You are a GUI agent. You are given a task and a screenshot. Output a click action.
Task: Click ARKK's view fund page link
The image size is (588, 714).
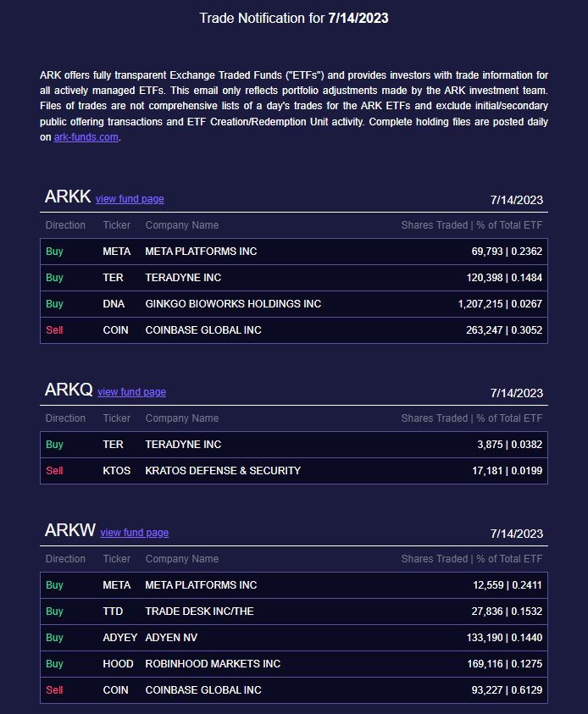pos(130,199)
